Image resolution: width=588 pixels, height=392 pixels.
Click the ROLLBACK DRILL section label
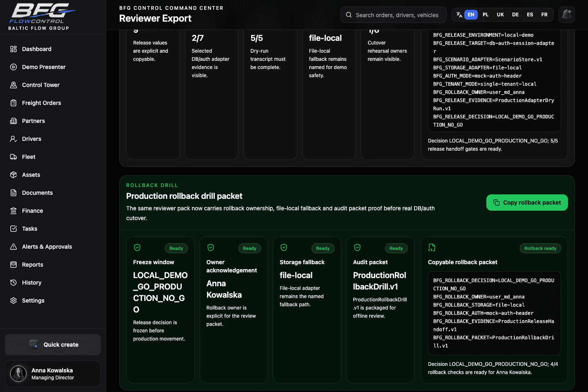click(x=152, y=185)
